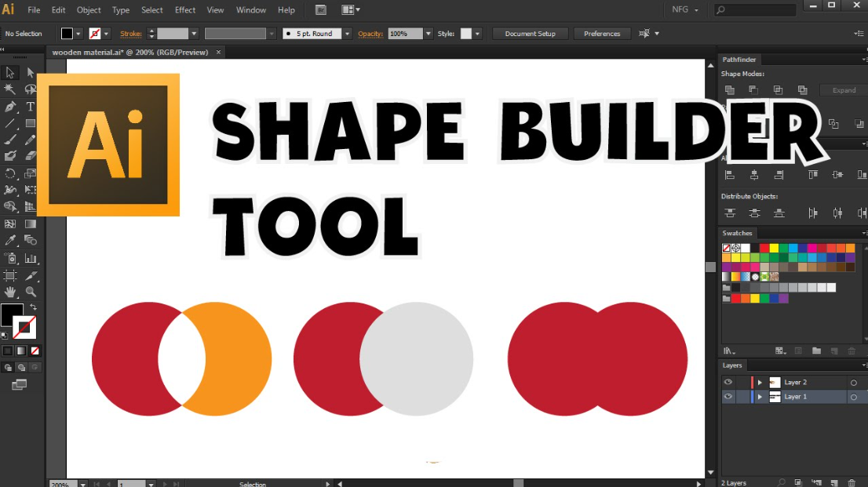Expand Layer 1 contents

[760, 397]
